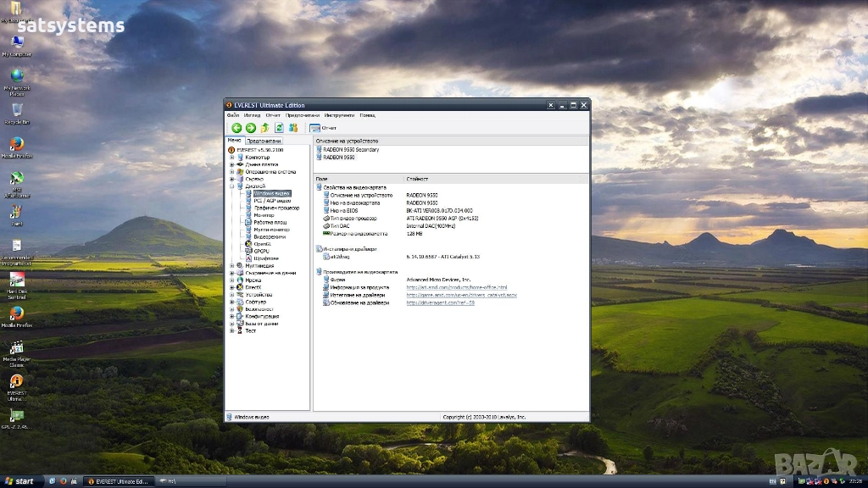The image size is (868, 488).
Task: Open the AMD product information link
Action: 456,287
